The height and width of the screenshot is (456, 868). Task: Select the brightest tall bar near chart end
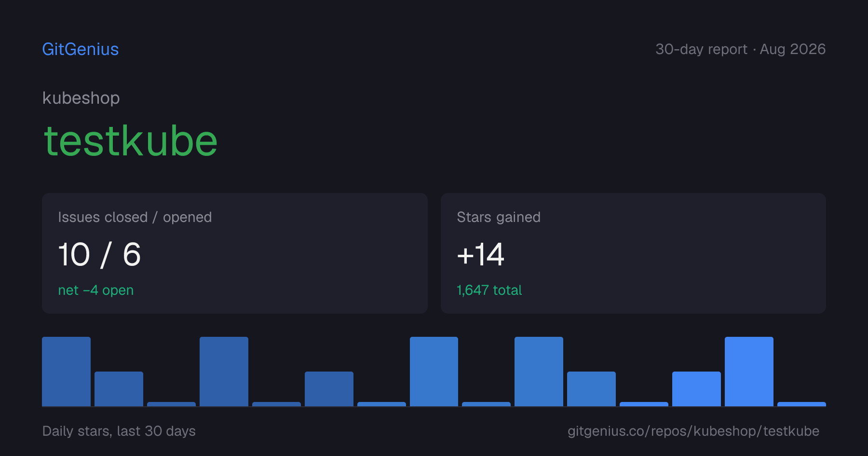749,372
